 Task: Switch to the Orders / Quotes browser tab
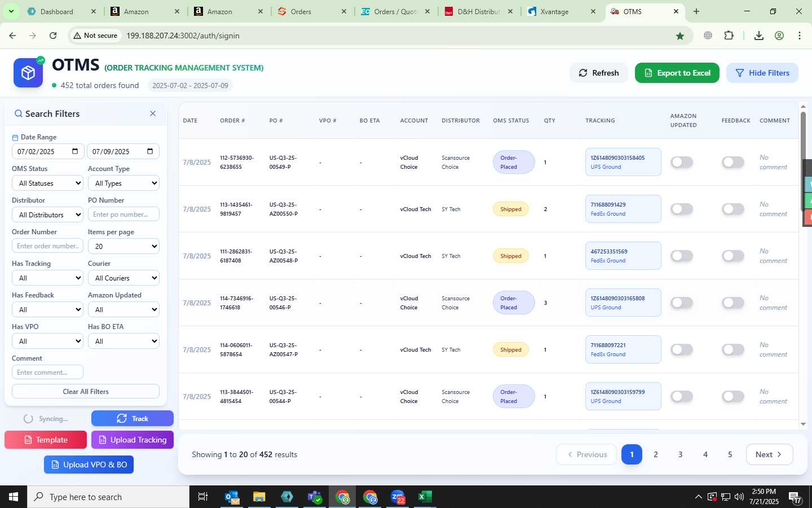[395, 11]
